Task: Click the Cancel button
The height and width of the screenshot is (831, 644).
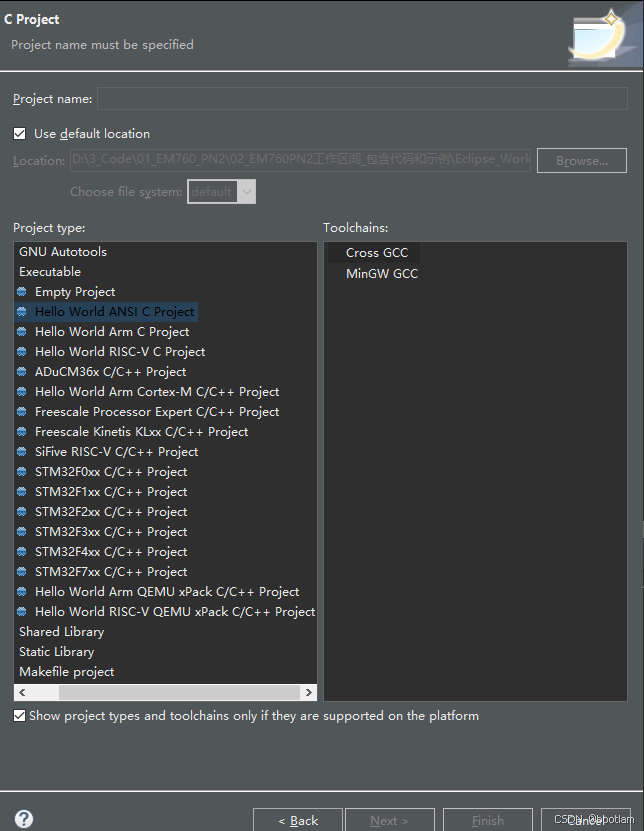Action: point(585,820)
